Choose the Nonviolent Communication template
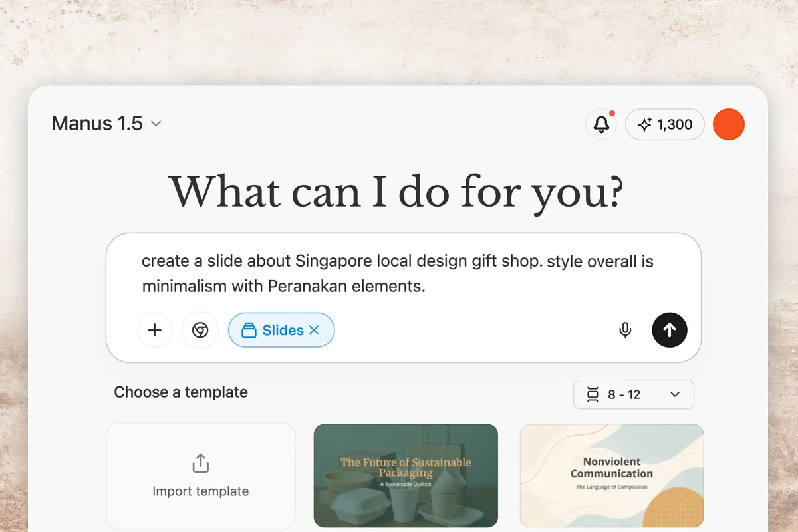The height and width of the screenshot is (532, 798). pos(611,475)
